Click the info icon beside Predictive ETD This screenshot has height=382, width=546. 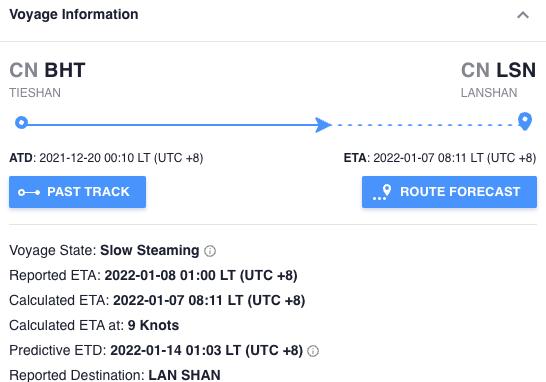313,351
